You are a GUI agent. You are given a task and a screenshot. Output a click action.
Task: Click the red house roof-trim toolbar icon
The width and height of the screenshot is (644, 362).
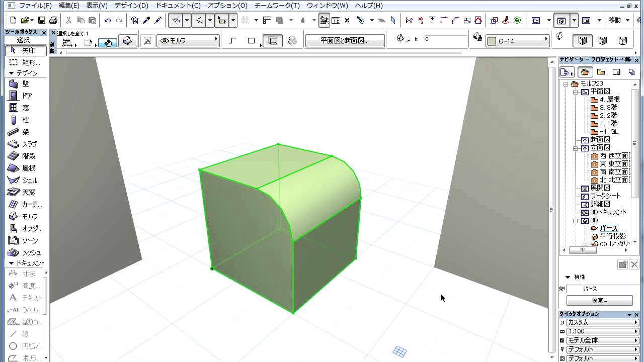point(478,21)
